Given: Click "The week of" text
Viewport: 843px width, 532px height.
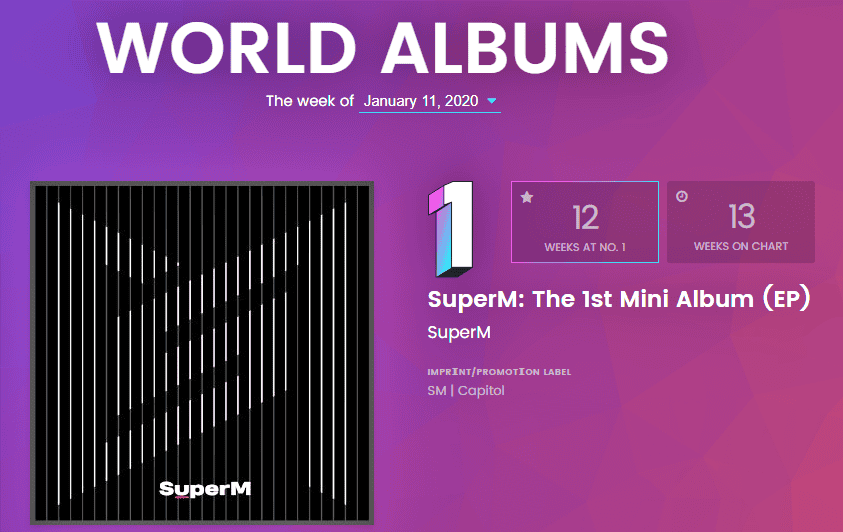Looking at the screenshot, I should tap(310, 101).
